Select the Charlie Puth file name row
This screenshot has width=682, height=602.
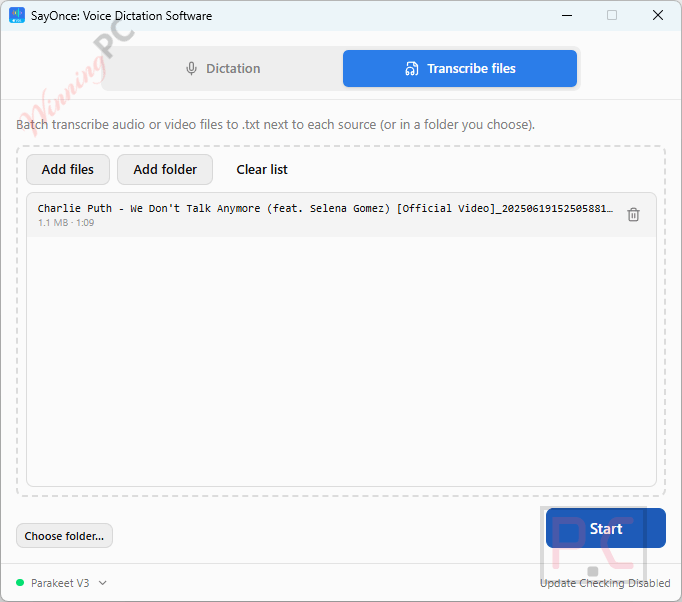pos(341,215)
